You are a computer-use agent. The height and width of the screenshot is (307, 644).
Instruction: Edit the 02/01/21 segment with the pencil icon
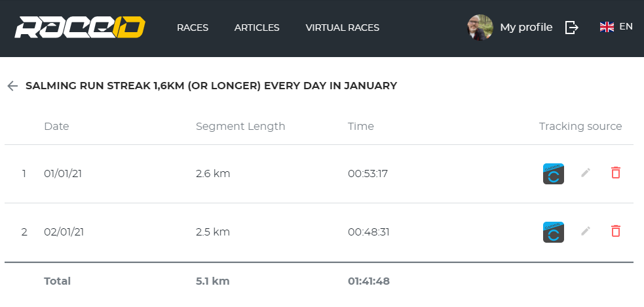click(x=586, y=231)
